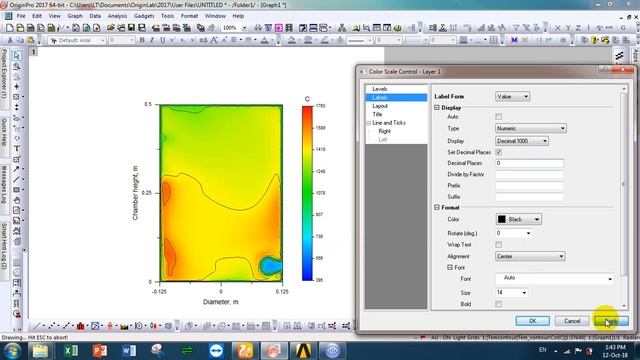This screenshot has width=640, height=360.
Task: Open the File menu
Action: click(21, 16)
